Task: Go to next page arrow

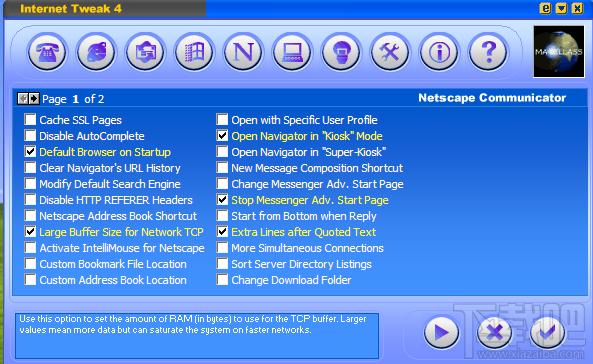Action: coord(34,99)
